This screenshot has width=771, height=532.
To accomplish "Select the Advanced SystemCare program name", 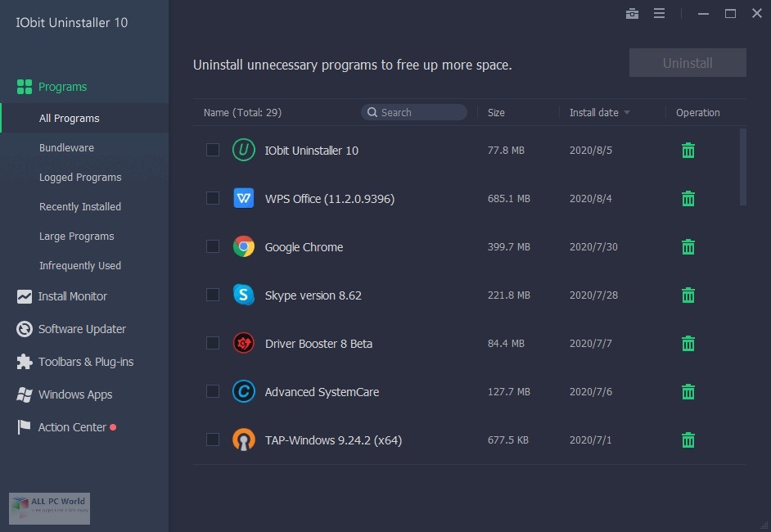I will (x=322, y=392).
